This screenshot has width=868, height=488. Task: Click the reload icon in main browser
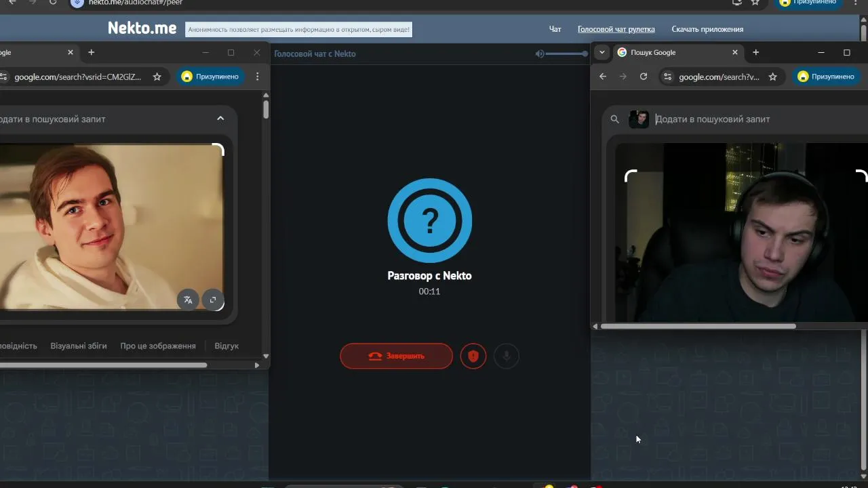pyautogui.click(x=53, y=3)
